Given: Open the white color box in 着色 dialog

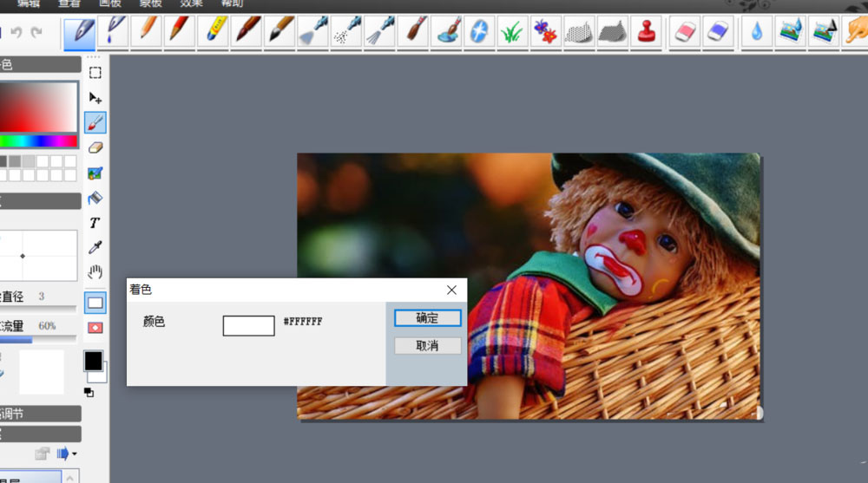Looking at the screenshot, I should [248, 325].
